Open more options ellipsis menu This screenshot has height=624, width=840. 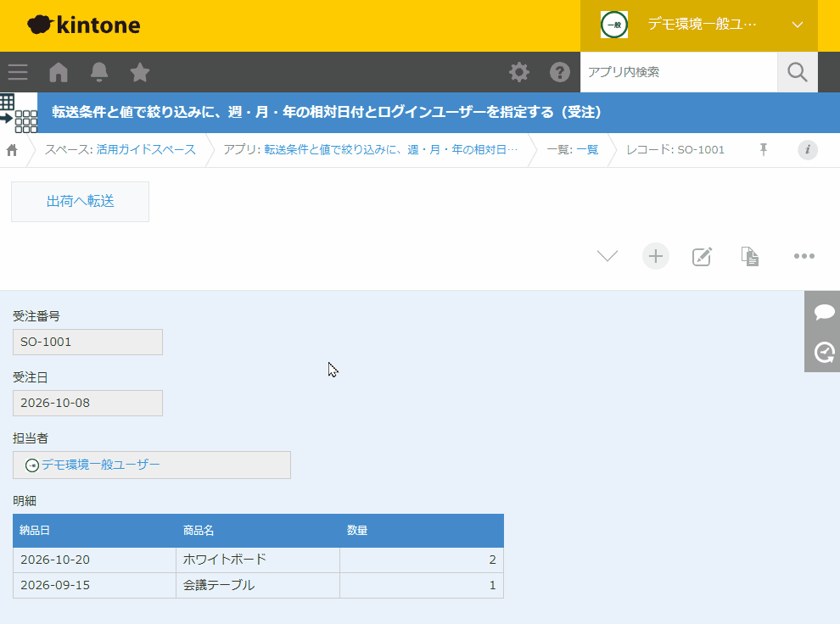coord(804,256)
